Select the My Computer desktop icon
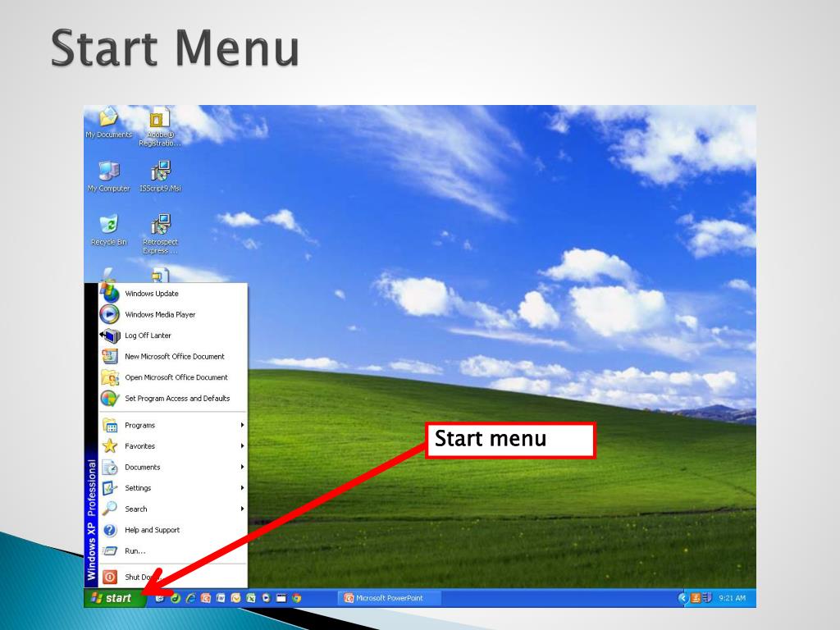This screenshot has width=840, height=630. 109,176
